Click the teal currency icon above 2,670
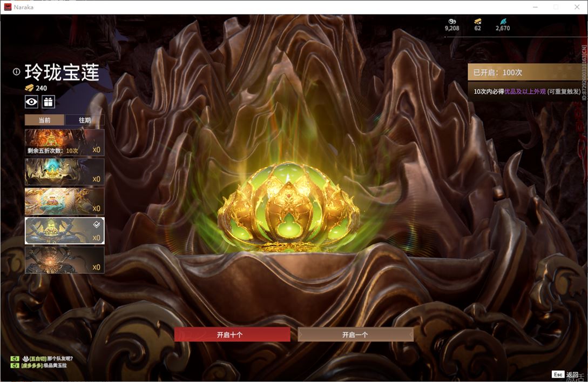This screenshot has width=588, height=382. coord(503,22)
